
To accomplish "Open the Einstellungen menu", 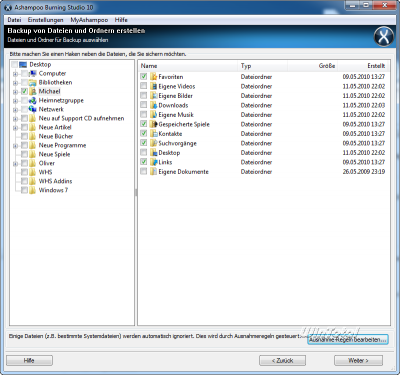I will pos(45,20).
